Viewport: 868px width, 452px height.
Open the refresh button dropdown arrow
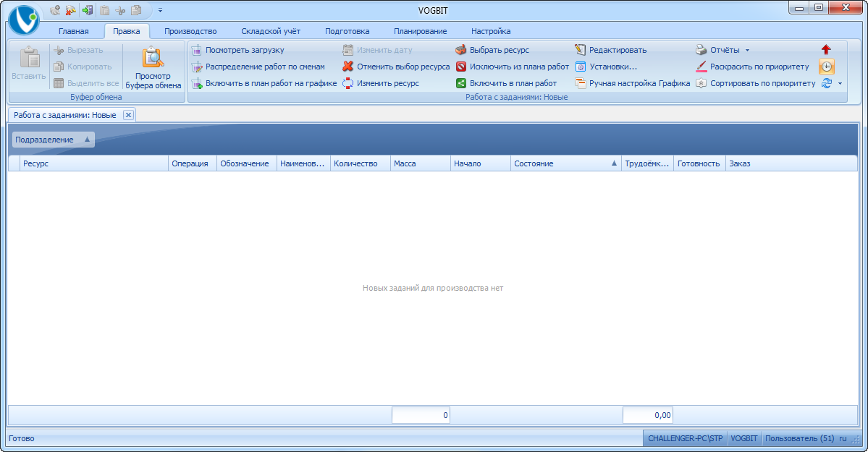pyautogui.click(x=840, y=84)
